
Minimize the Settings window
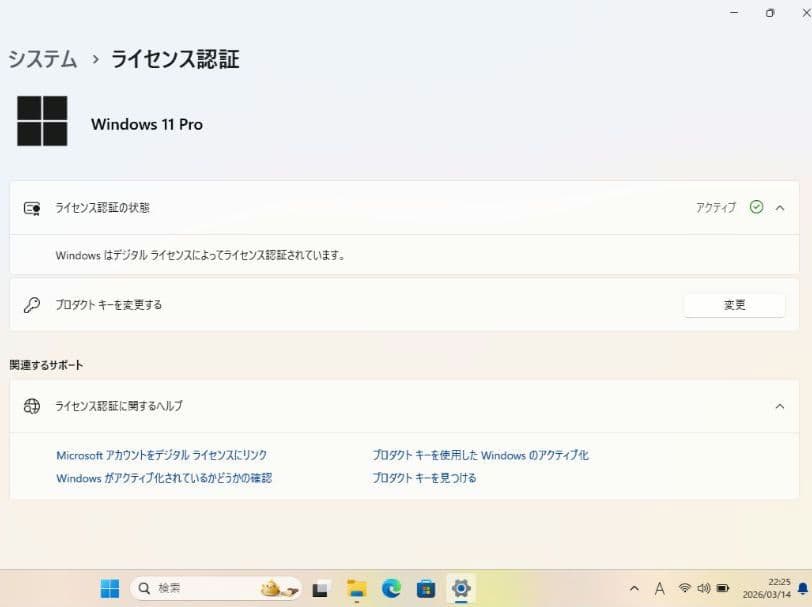734,13
